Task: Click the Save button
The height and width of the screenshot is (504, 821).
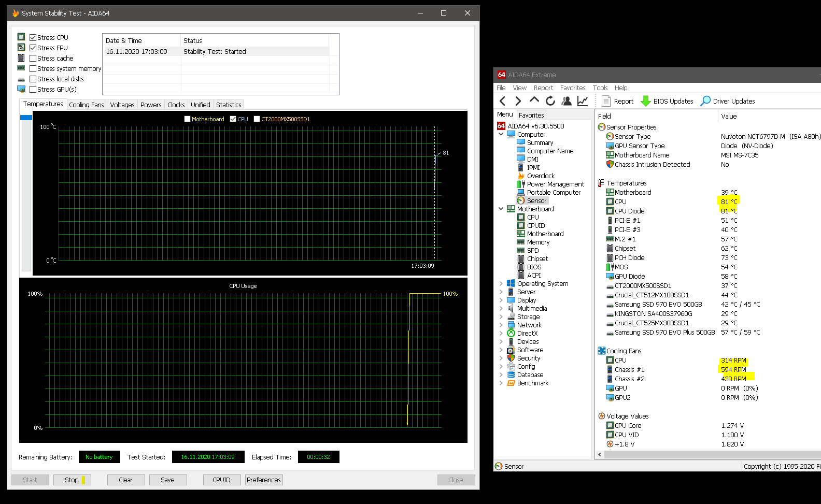Action: click(168, 480)
